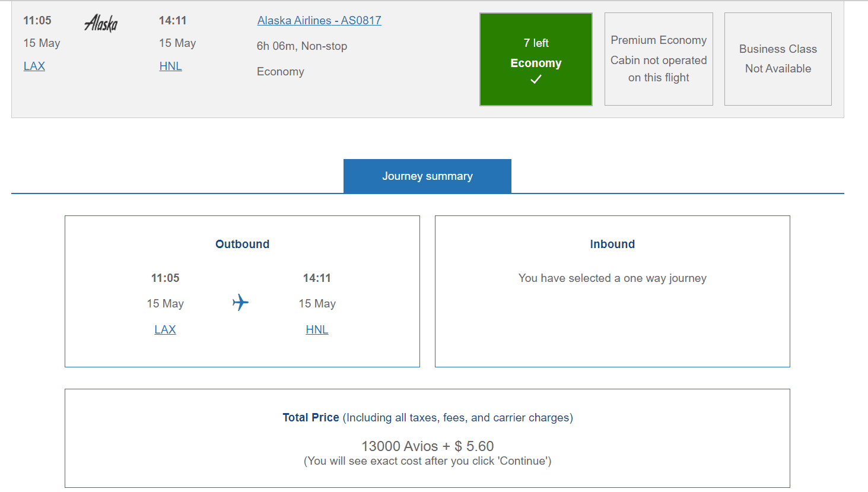Click the LAX link in the Outbound summary

pos(165,329)
